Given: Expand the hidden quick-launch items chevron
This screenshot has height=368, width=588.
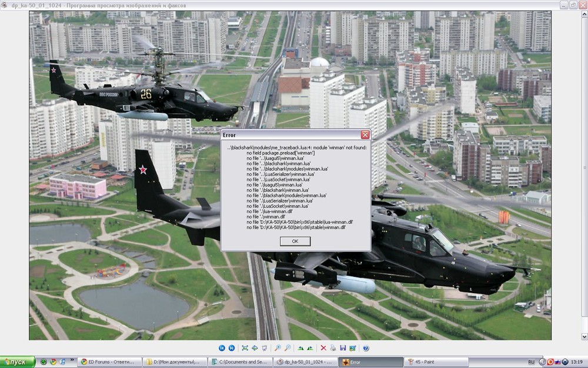Looking at the screenshot, I should click(72, 360).
